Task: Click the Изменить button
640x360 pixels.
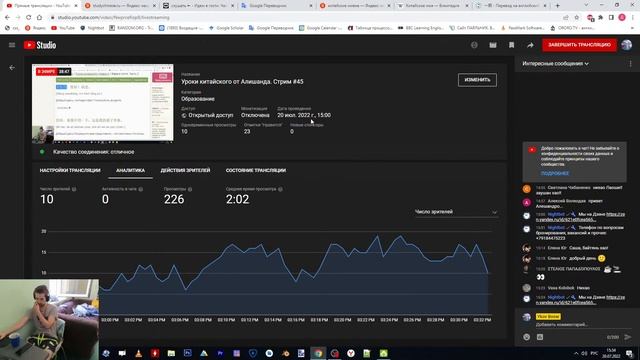Action: (x=477, y=80)
